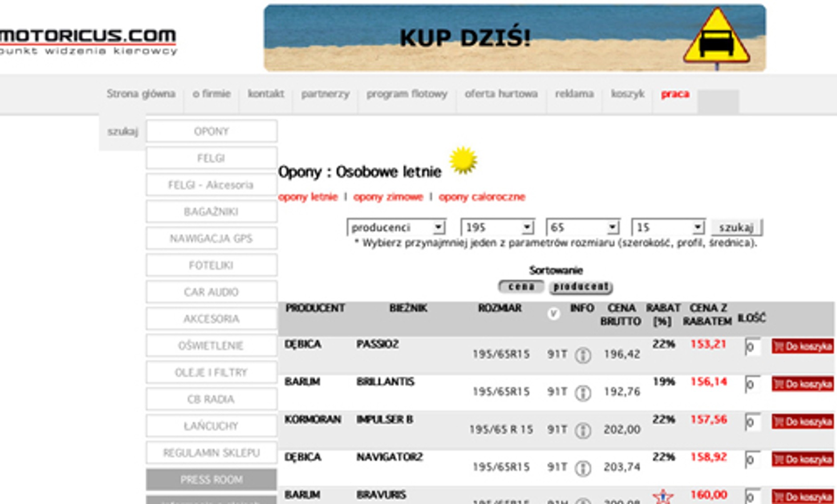Click the info icon for DĘBICA PASSIO2 tire
Image resolution: width=837 pixels, height=504 pixels.
[583, 355]
